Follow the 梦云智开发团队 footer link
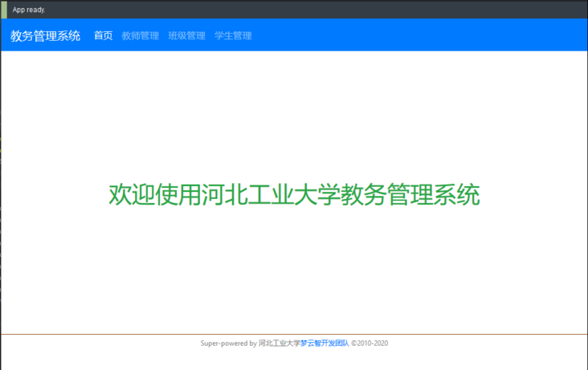Screen dimensions: 588x370 pos(325,343)
